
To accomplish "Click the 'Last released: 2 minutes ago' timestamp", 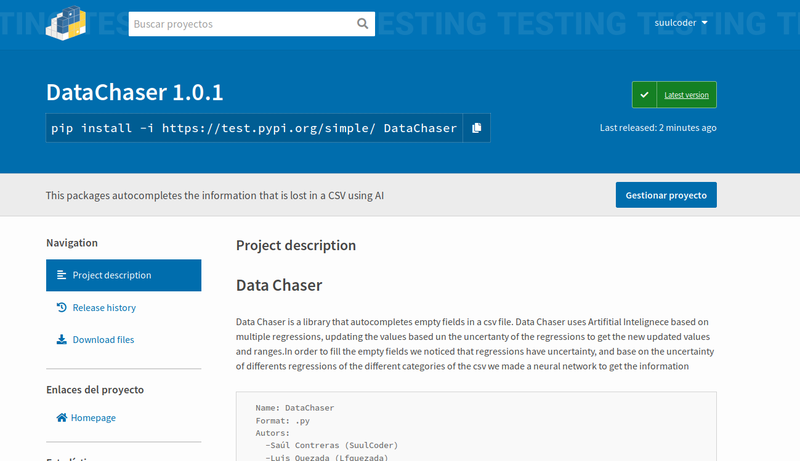I will [657, 128].
